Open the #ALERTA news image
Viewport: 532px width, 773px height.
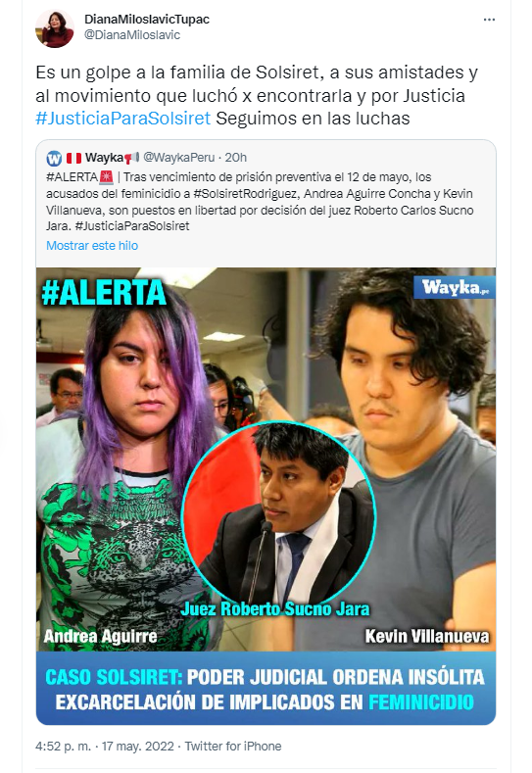click(x=266, y=496)
